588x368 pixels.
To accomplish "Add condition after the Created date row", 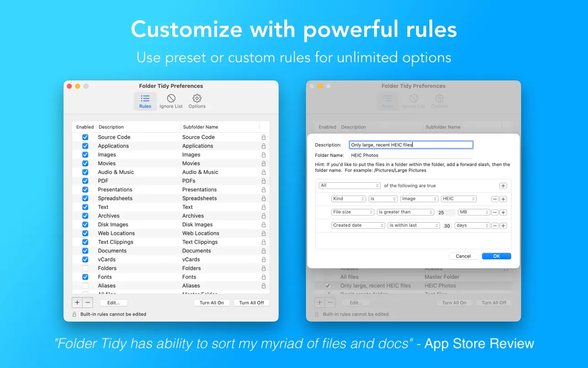I will (503, 226).
